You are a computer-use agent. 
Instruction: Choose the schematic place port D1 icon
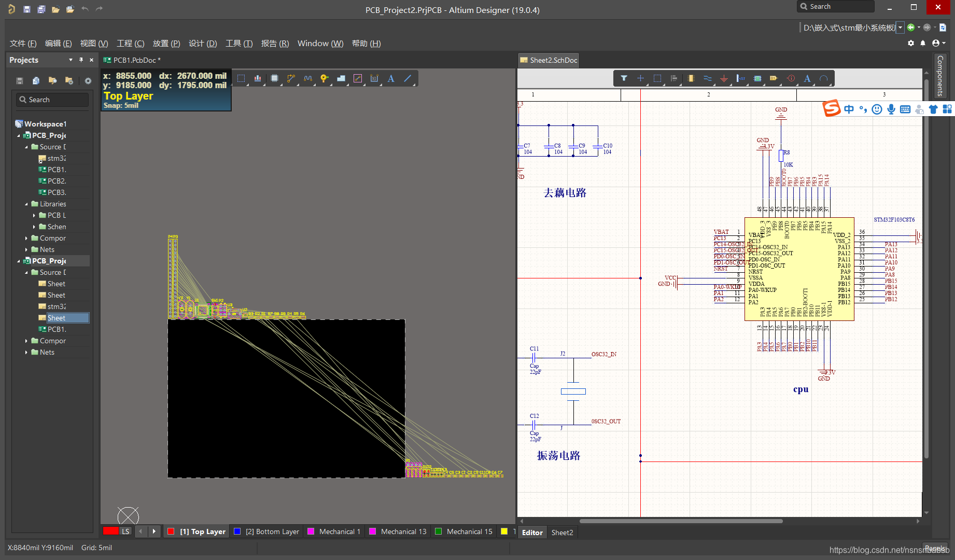(774, 78)
